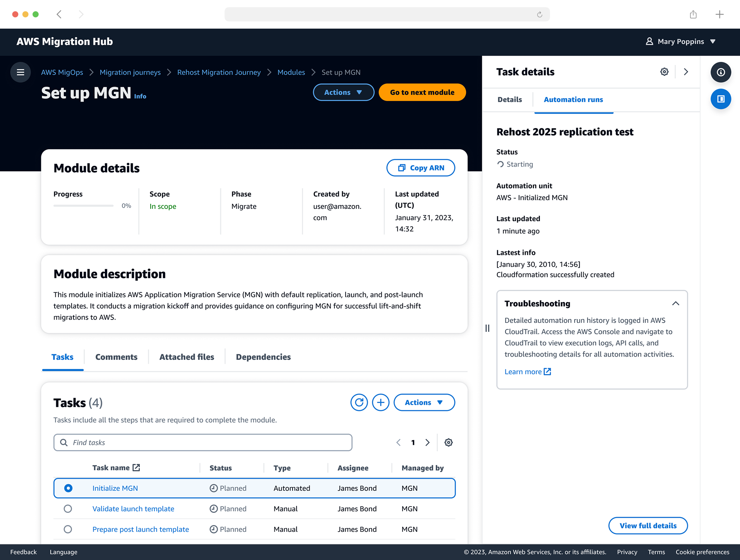Select the Initialize MGN radio button

[x=68, y=488]
